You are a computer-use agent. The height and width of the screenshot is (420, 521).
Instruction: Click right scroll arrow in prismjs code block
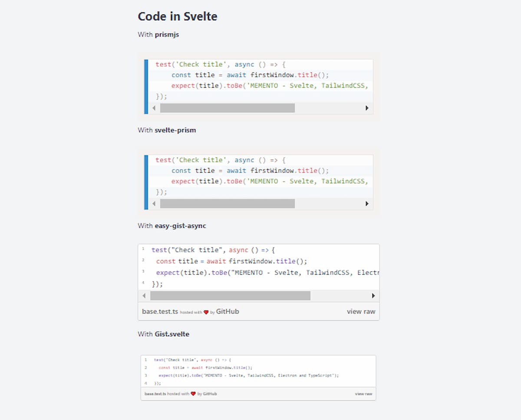click(x=367, y=108)
